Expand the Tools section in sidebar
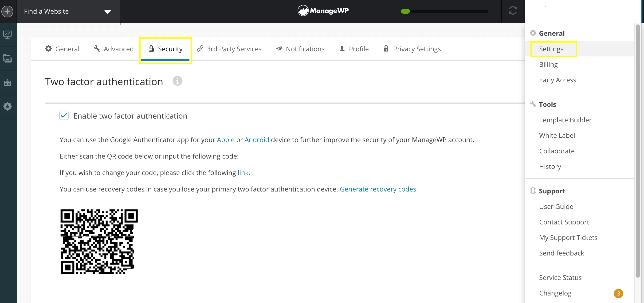The width and height of the screenshot is (644, 303). [548, 104]
